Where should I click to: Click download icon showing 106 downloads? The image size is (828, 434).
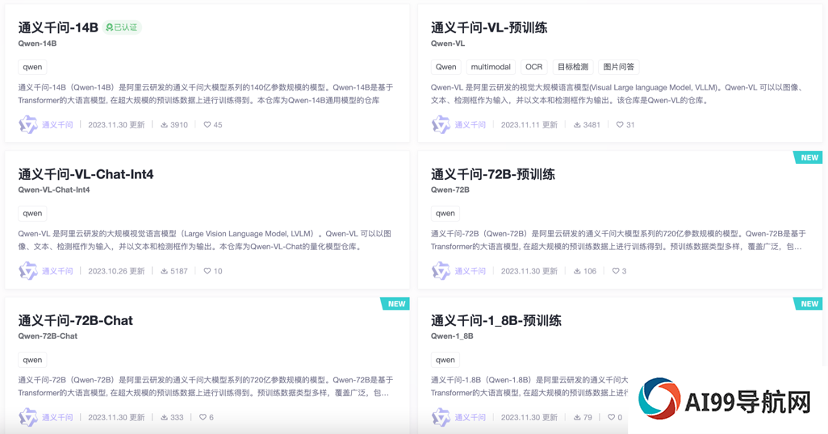click(x=577, y=271)
